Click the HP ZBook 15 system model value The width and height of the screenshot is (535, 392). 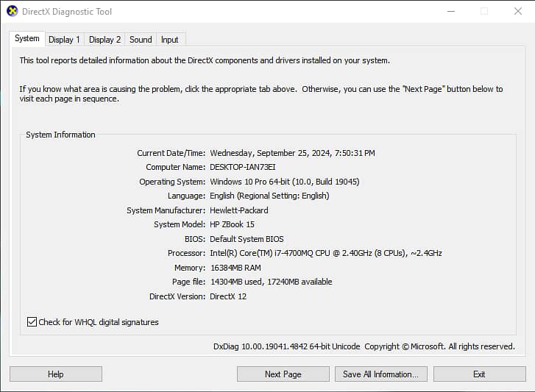tap(232, 224)
